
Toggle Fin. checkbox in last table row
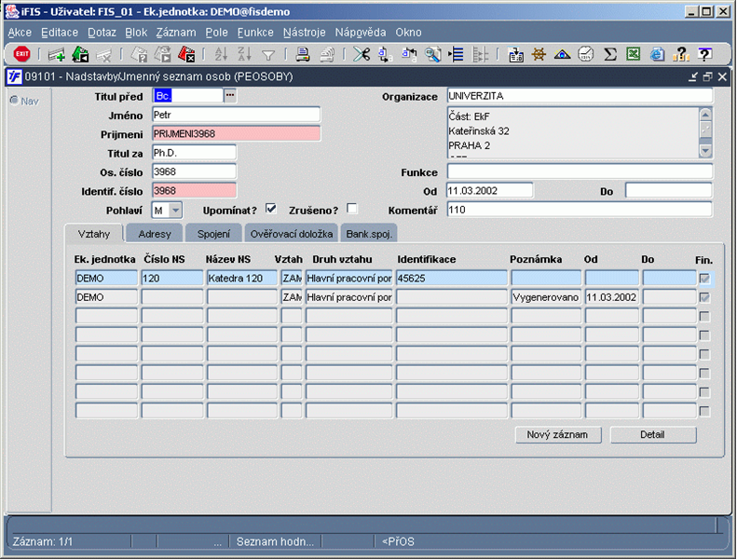pos(704,412)
